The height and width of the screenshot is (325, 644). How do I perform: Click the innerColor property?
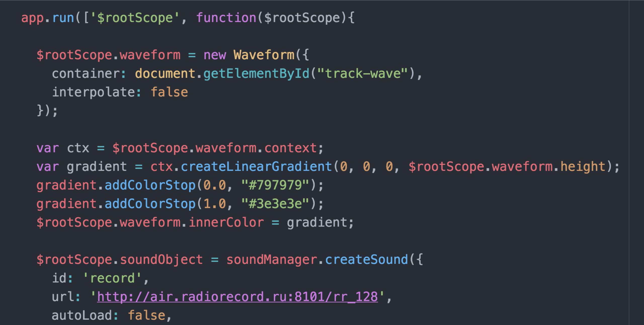[226, 223]
